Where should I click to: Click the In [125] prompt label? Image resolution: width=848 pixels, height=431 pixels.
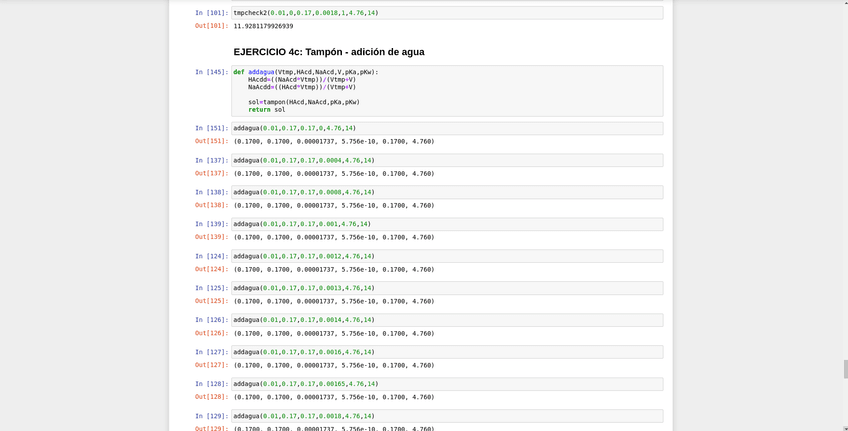211,288
